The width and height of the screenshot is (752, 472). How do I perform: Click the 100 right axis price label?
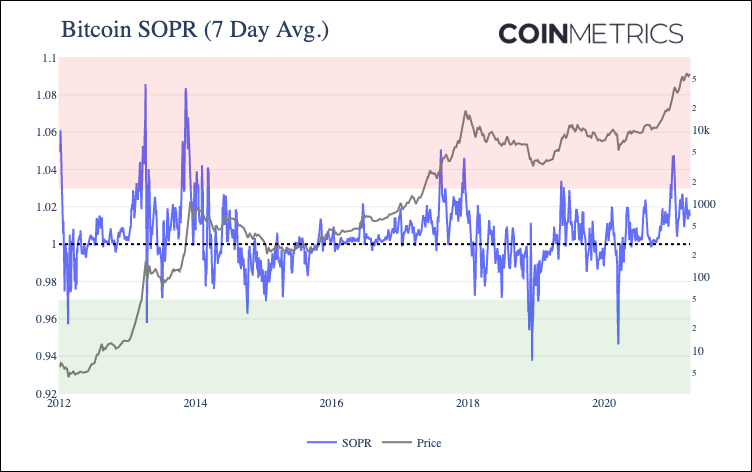coord(701,277)
